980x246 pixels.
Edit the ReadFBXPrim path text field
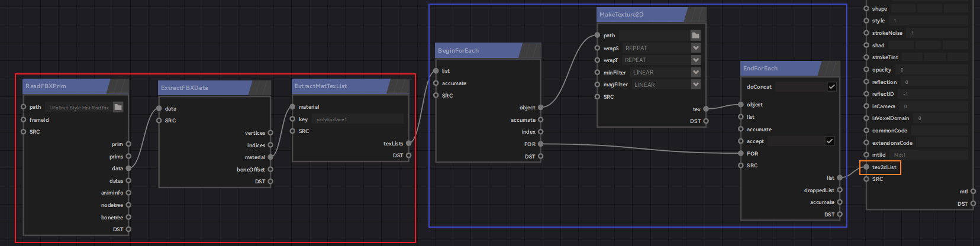pos(79,107)
